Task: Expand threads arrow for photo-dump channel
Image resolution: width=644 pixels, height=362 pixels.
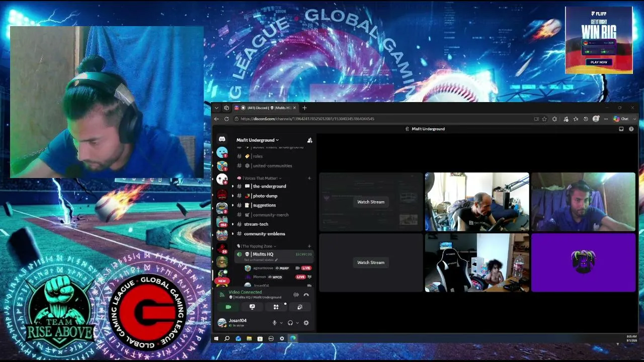Action: pyautogui.click(x=232, y=196)
